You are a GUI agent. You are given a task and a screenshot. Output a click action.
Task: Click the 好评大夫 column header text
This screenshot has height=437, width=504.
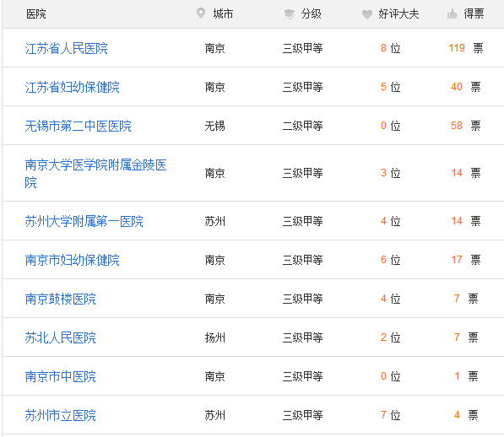[398, 13]
